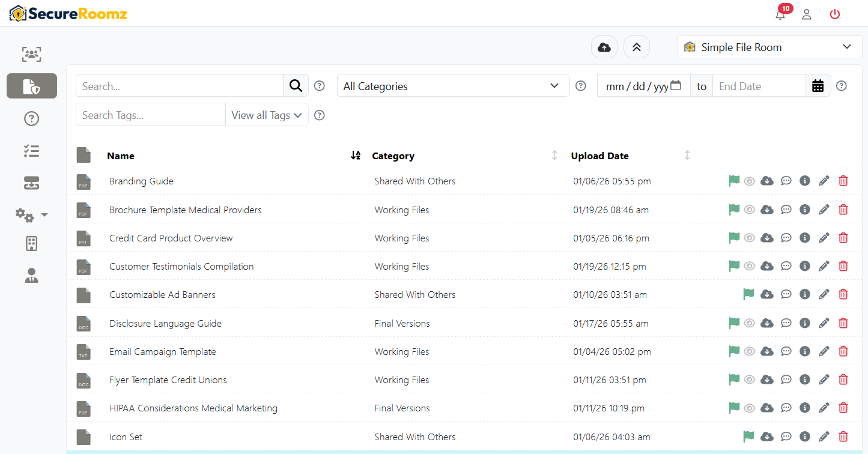Open Customer Testimonials Compilation file
This screenshot has height=454, width=868.
click(x=181, y=266)
